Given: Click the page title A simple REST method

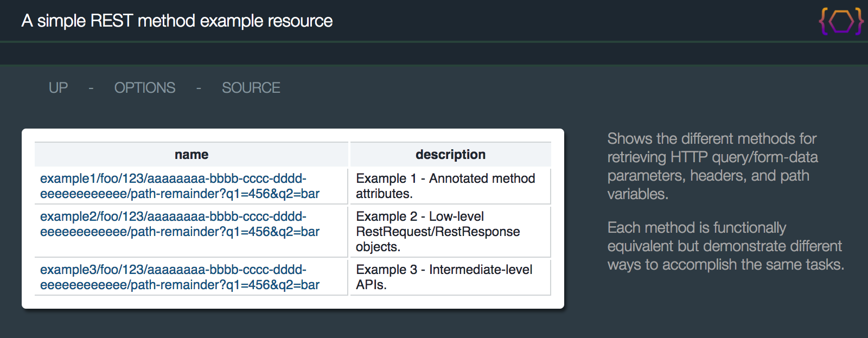Looking at the screenshot, I should coord(177,21).
